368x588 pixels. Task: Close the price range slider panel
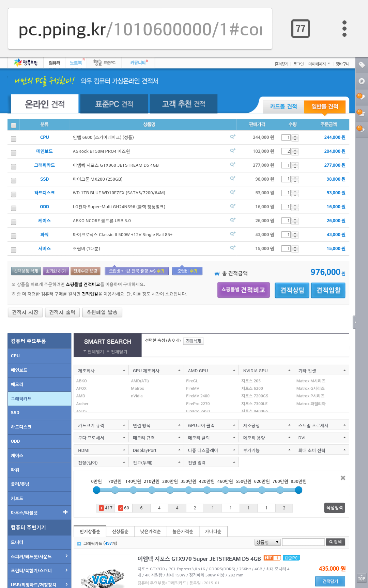(x=343, y=478)
